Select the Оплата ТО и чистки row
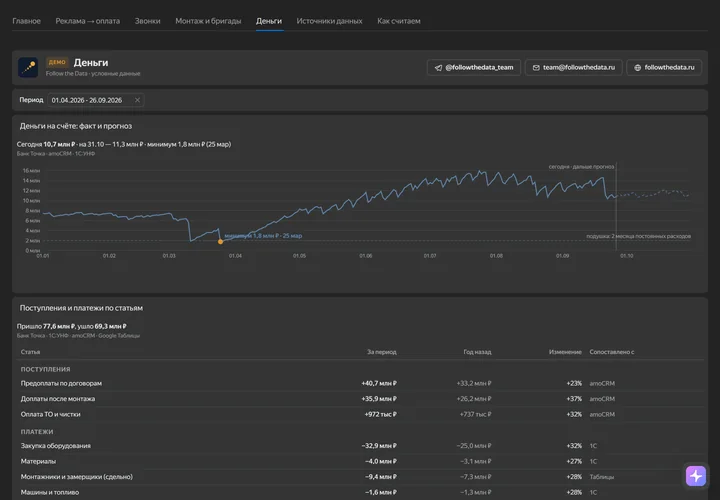Viewport: 720px width, 500px height. pyautogui.click(x=362, y=415)
